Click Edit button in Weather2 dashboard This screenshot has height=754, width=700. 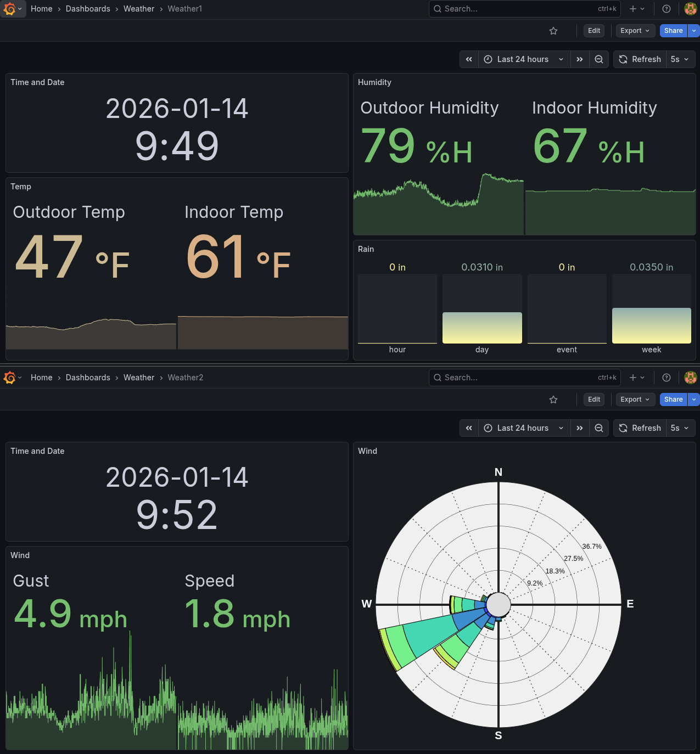pos(594,399)
